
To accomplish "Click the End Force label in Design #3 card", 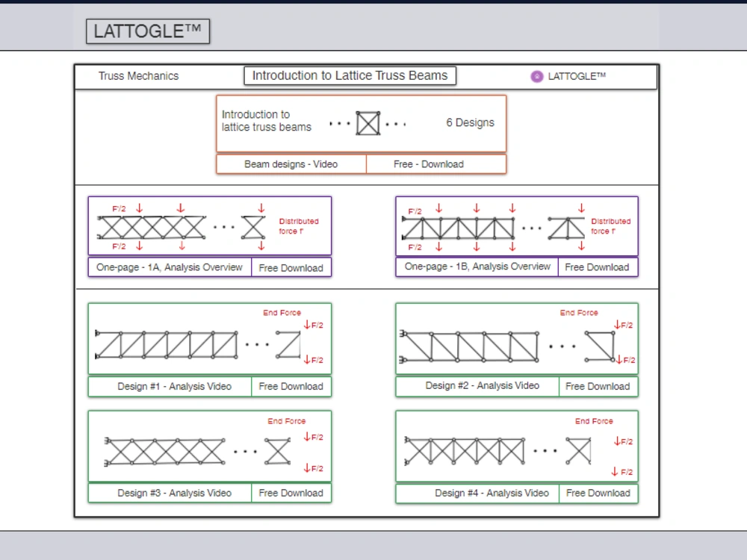I will point(286,421).
